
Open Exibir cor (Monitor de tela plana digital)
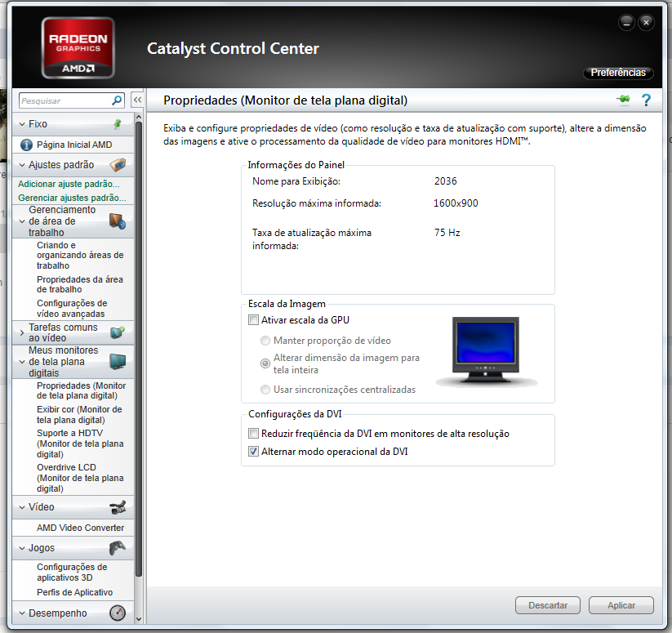79,414
